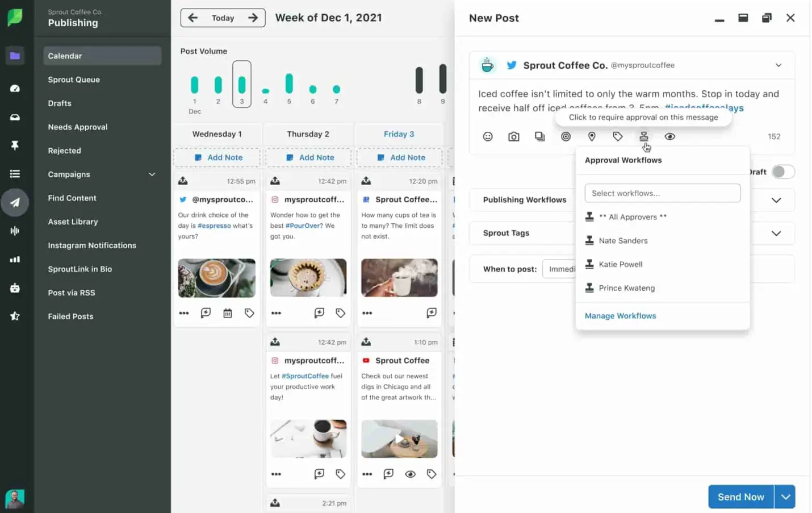
Task: Open the bar chart Reports icon
Action: [x=15, y=259]
